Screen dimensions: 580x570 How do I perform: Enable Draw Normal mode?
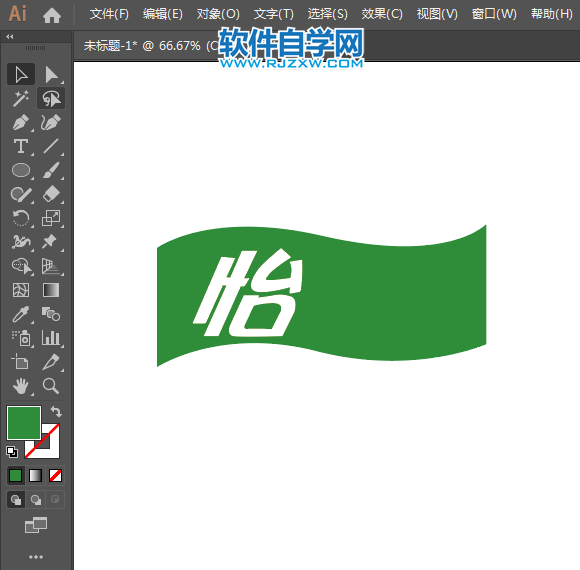[16, 500]
